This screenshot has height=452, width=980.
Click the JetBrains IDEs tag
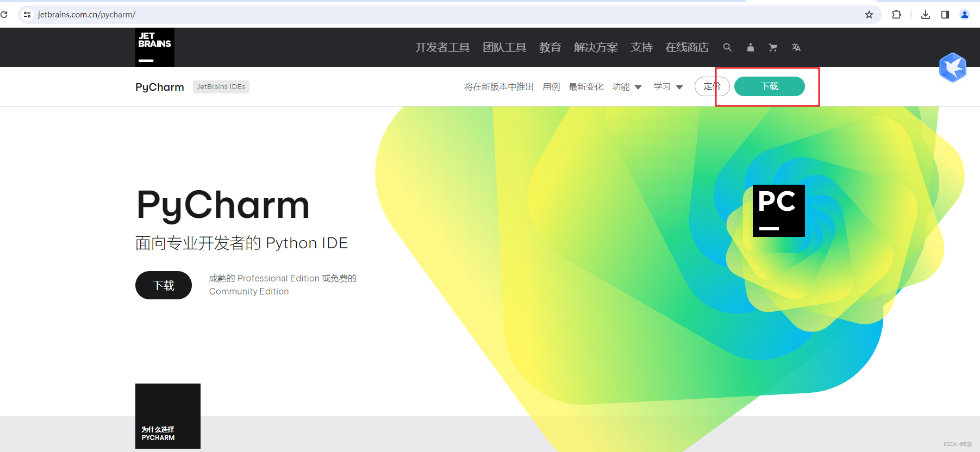pos(221,87)
